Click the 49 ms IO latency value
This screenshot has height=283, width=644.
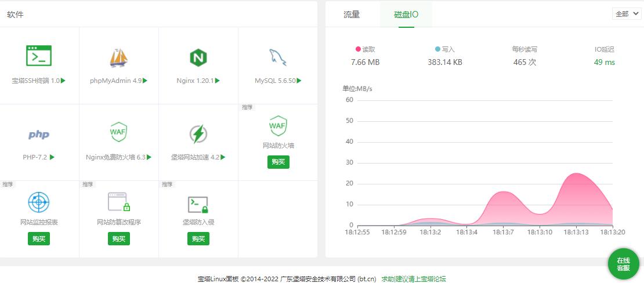coord(604,63)
